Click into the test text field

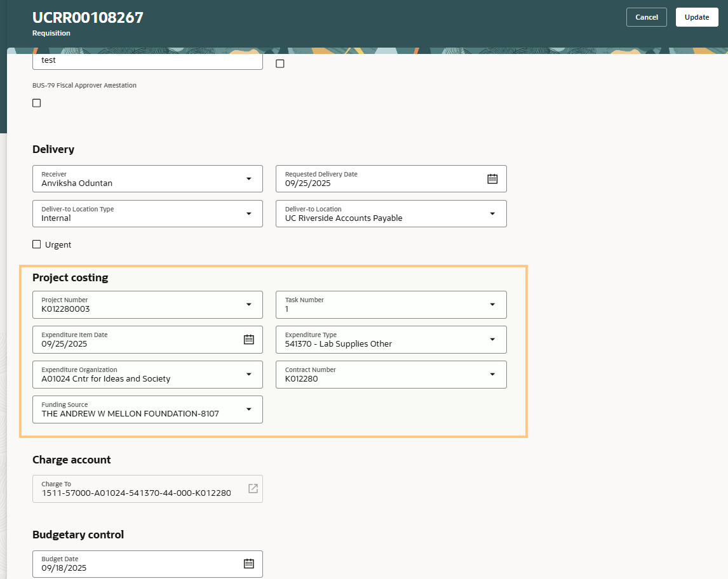[146, 61]
